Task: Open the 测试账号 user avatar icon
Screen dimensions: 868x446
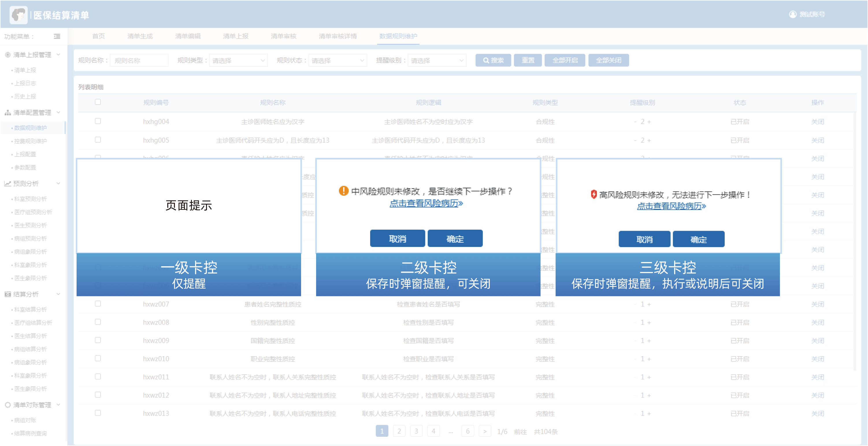Action: [793, 14]
